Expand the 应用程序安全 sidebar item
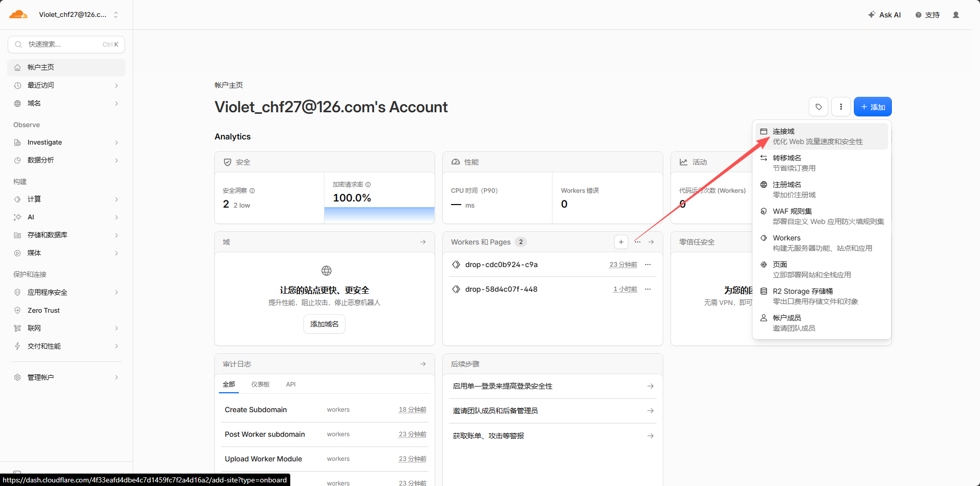Viewport: 980px width, 486px height. tap(66, 292)
